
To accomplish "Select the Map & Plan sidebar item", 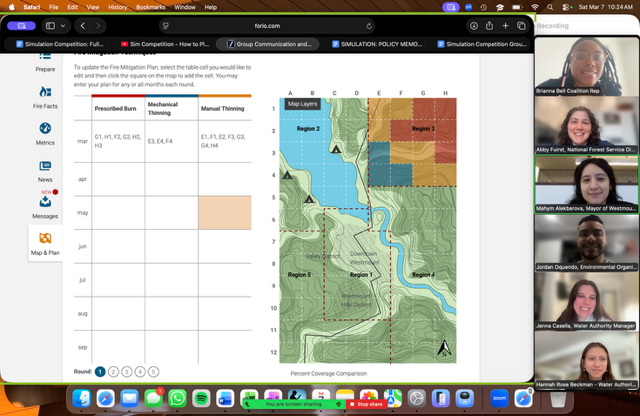I will 45,244.
